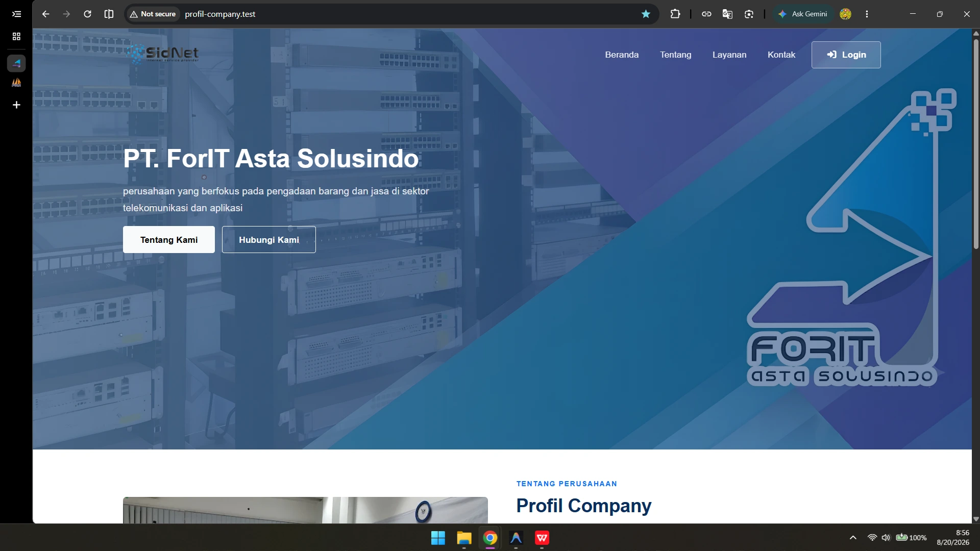Click the page vertical scrollbar thumb
The width and height of the screenshot is (980, 551).
(x=976, y=144)
